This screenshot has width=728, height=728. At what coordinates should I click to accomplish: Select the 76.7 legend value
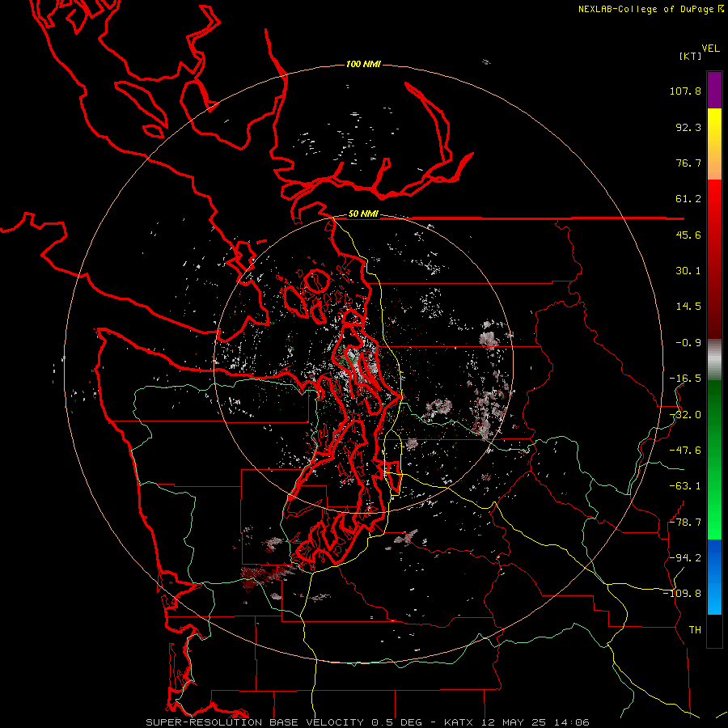(x=688, y=163)
